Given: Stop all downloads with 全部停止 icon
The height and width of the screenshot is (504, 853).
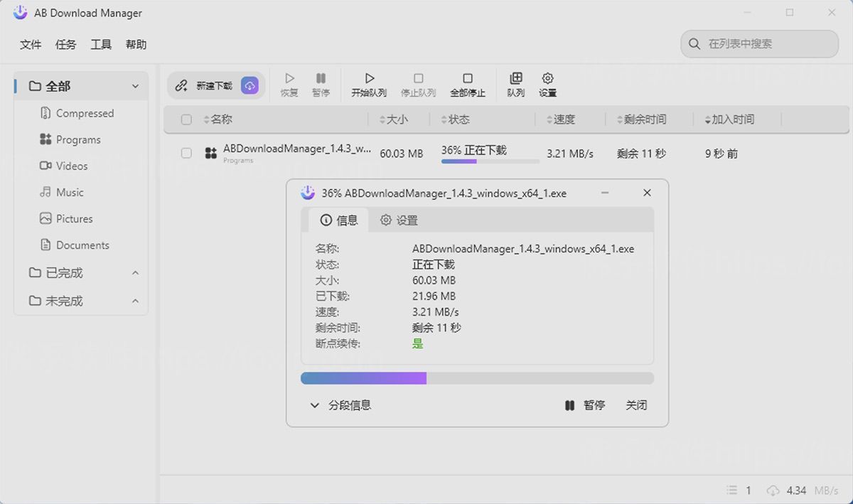Looking at the screenshot, I should (467, 83).
